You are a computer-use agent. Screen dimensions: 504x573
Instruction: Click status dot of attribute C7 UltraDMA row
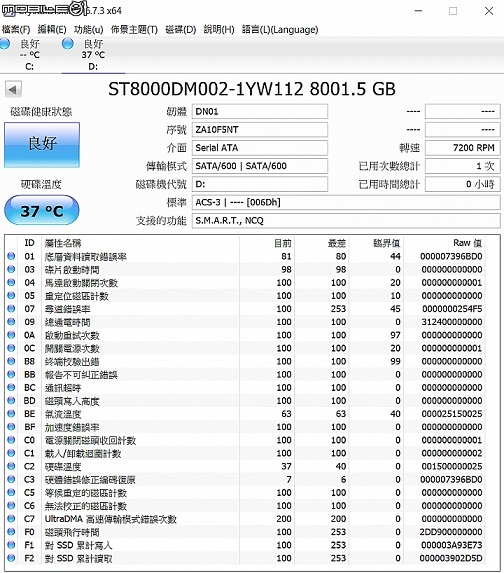click(11, 519)
